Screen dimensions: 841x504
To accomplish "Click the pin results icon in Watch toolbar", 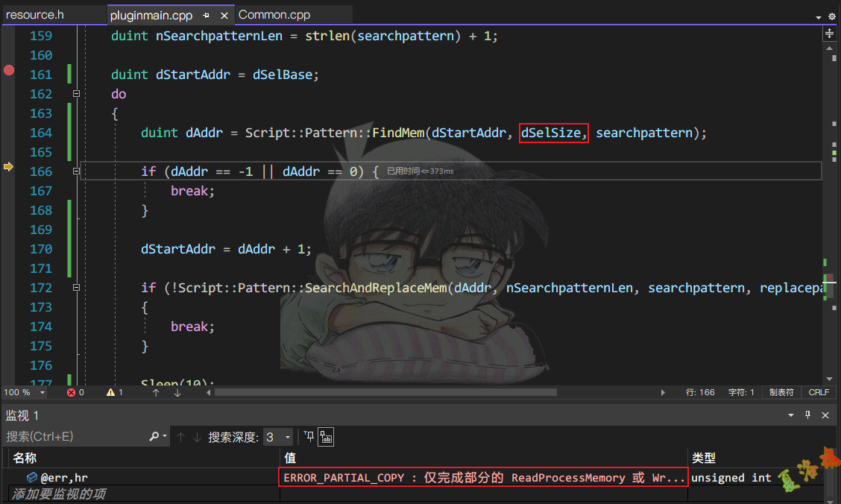I will (x=309, y=437).
